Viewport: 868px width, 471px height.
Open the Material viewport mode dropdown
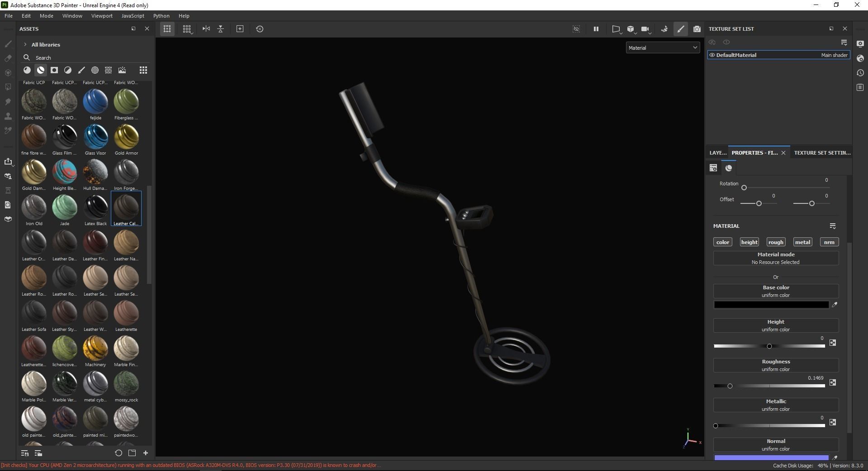pyautogui.click(x=663, y=47)
